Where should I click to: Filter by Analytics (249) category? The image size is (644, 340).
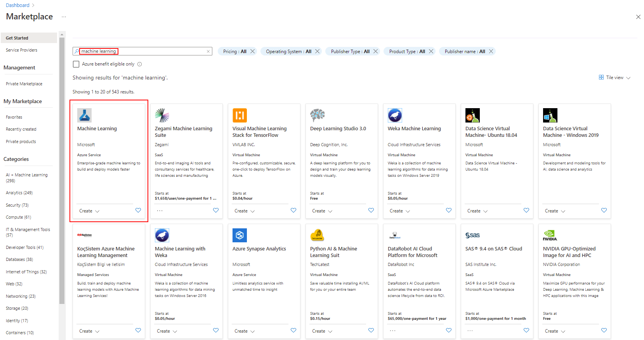(19, 193)
